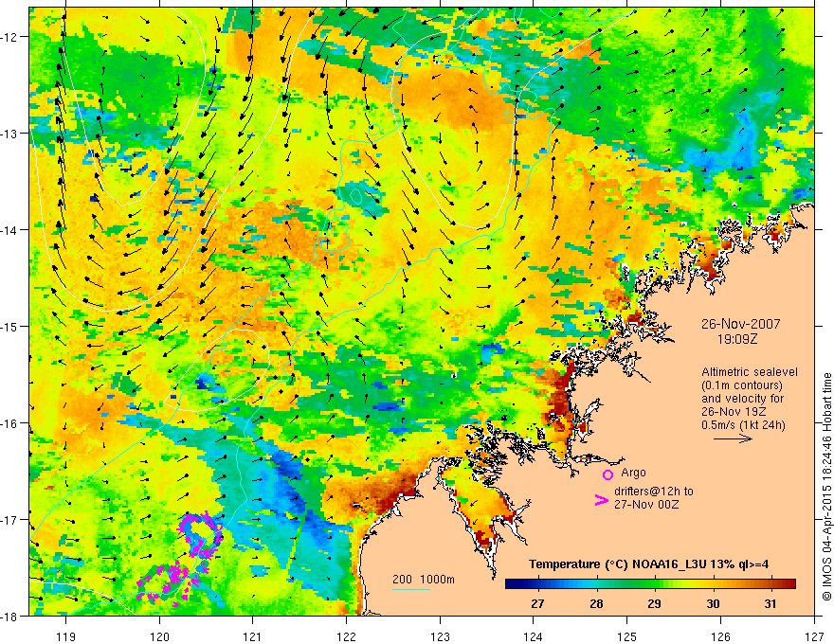Screen dimensions: 834x644
Task: Click the time text 19:09Z
Action: [x=737, y=339]
